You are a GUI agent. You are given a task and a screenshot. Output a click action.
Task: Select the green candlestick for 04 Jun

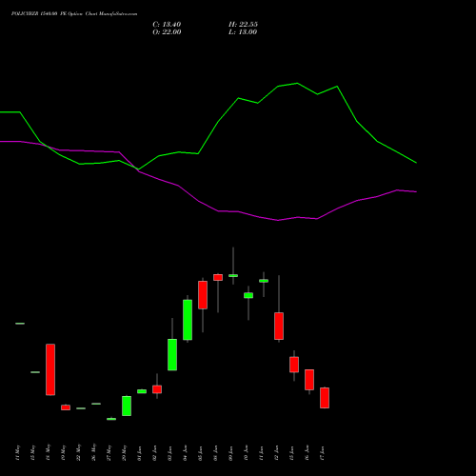[188, 320]
